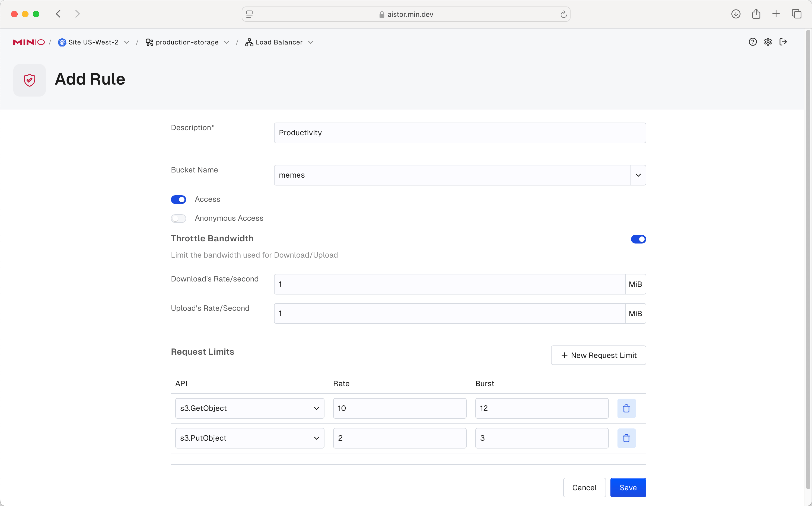Click the help question mark icon
The width and height of the screenshot is (812, 506).
(x=753, y=42)
